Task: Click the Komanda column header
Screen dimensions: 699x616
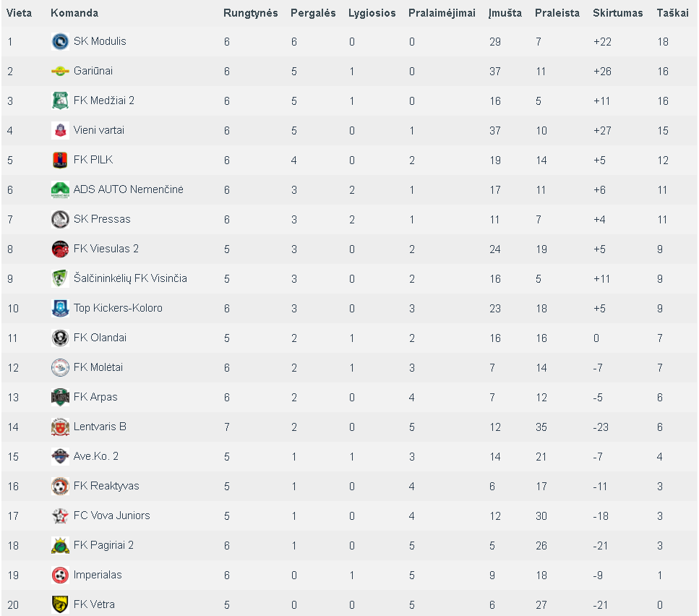Action: 74,13
